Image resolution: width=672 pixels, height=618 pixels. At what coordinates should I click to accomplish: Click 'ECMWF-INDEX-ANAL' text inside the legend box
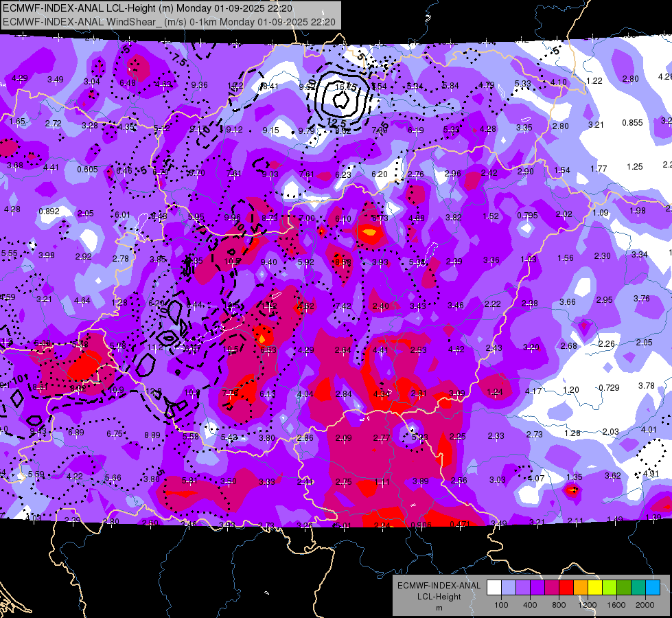tap(439, 586)
